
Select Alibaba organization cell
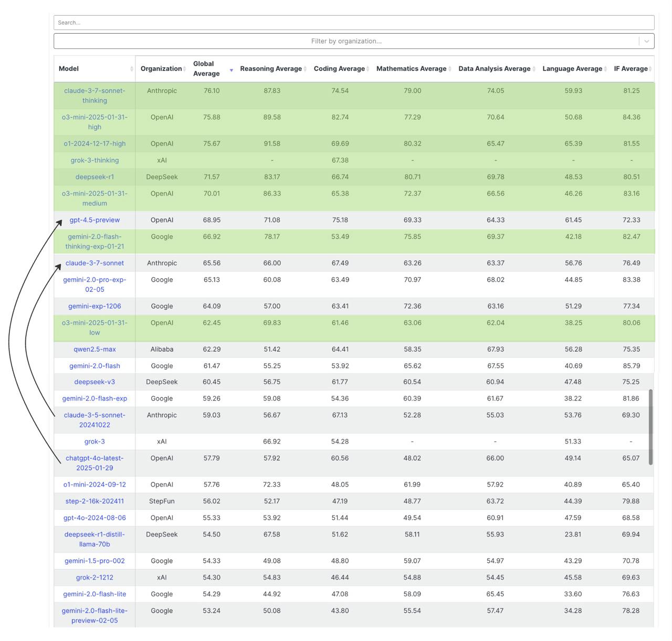[162, 349]
